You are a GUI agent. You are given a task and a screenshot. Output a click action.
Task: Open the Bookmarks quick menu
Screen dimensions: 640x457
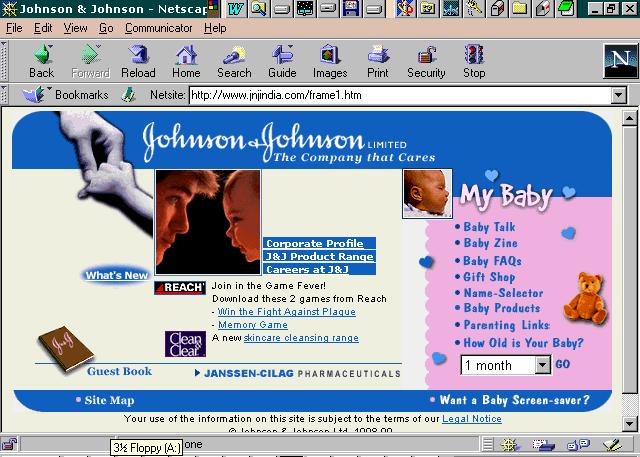point(68,96)
